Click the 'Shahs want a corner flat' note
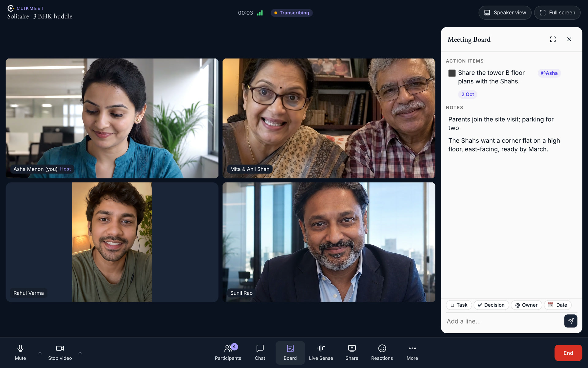 [x=504, y=145]
